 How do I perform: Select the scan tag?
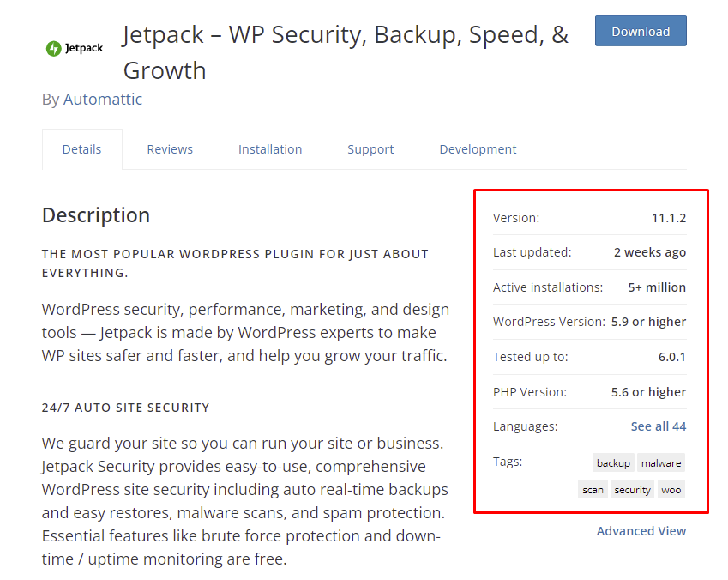593,489
